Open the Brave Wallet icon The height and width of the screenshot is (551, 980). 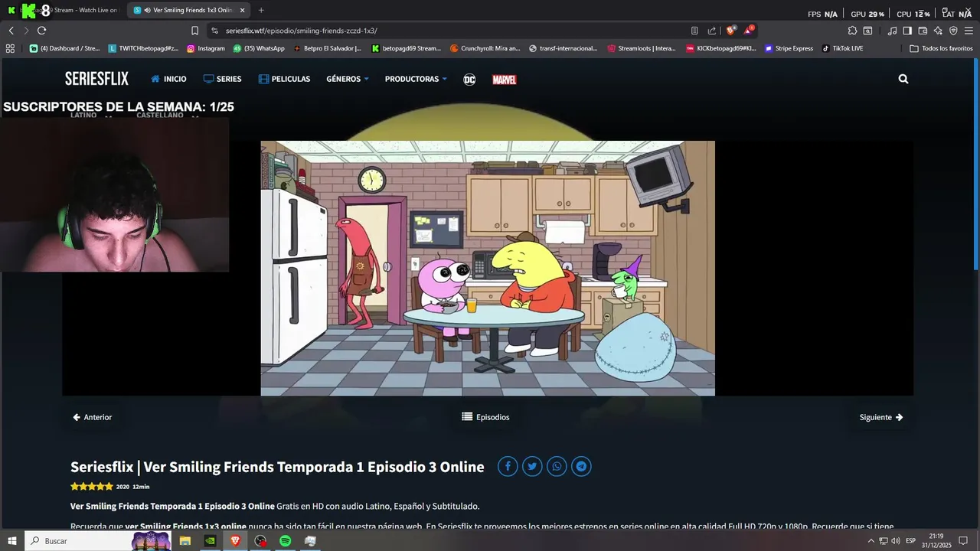(923, 31)
